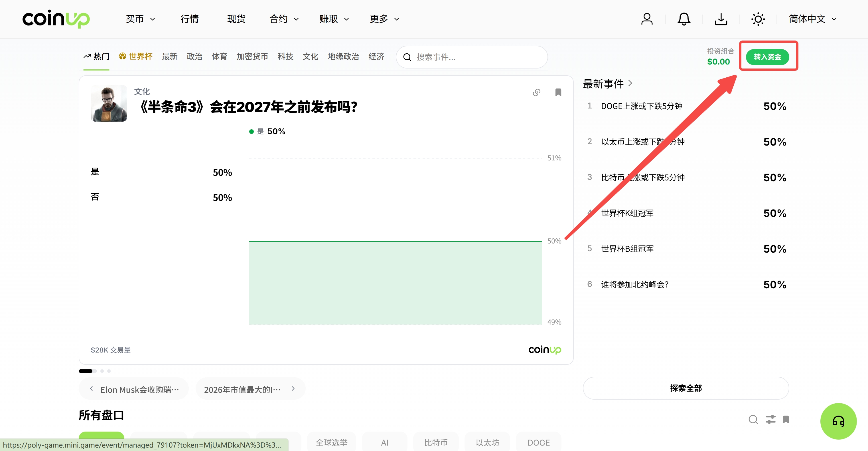Screen dimensions: 868x451
Task: Select the 政治 tab
Action: tap(194, 56)
